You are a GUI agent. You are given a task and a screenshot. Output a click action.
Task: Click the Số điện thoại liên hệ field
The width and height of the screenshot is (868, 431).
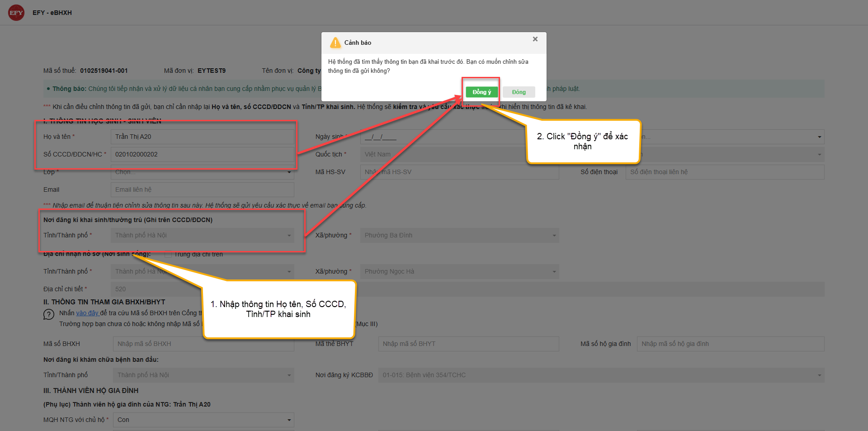(x=725, y=172)
